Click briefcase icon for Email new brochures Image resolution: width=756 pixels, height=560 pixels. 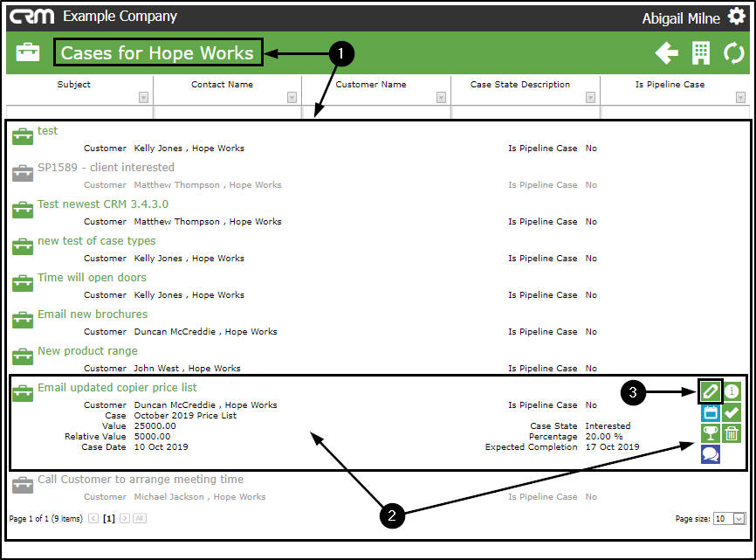tap(23, 320)
